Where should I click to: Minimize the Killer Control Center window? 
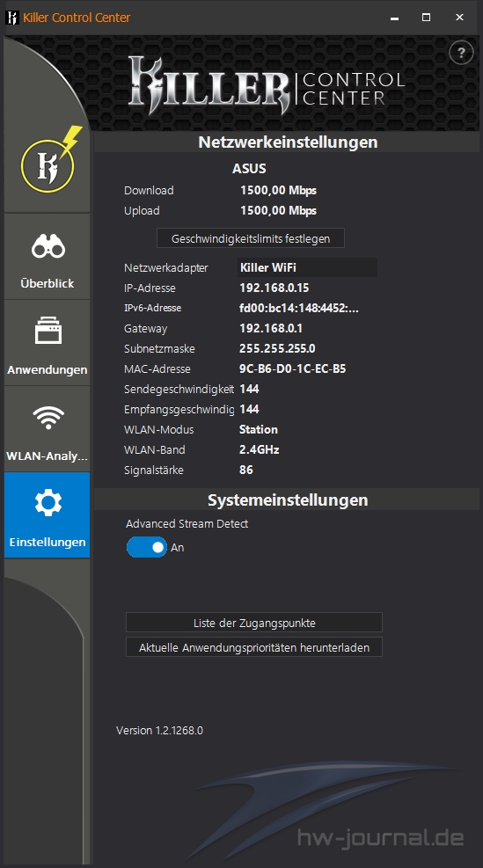394,18
